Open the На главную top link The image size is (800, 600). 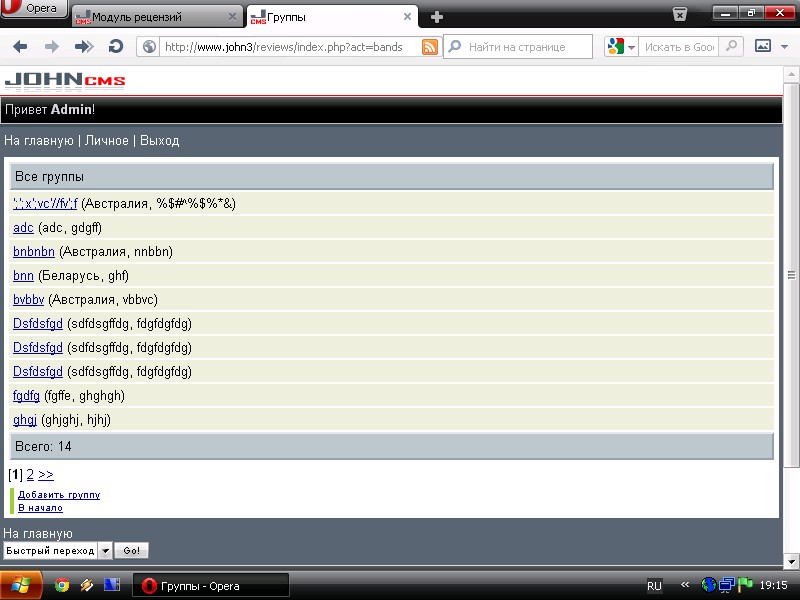point(39,141)
